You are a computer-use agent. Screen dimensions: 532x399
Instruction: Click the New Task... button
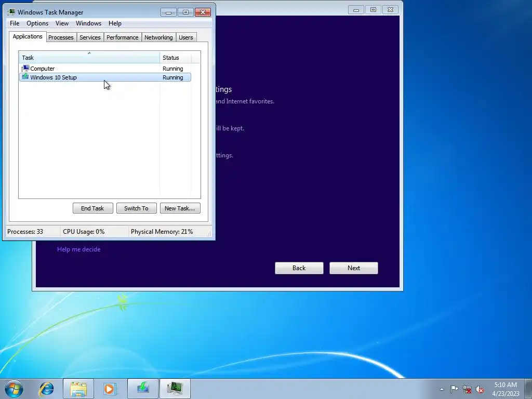(180, 208)
